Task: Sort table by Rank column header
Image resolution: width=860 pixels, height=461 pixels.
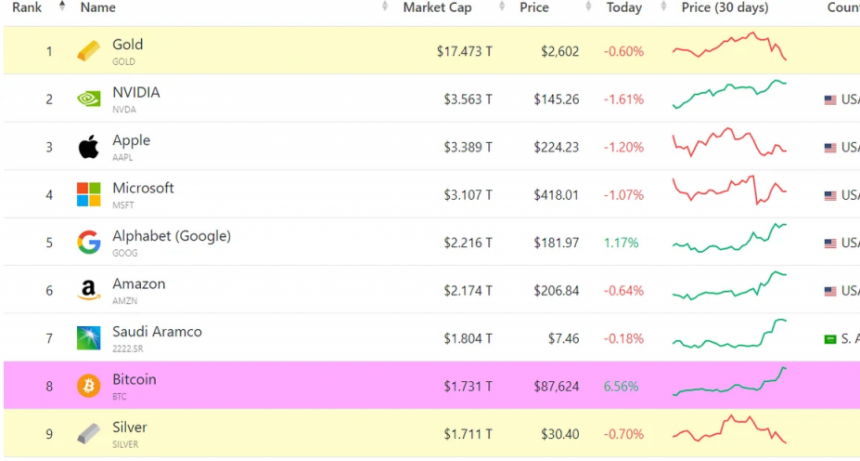Action: (x=27, y=8)
